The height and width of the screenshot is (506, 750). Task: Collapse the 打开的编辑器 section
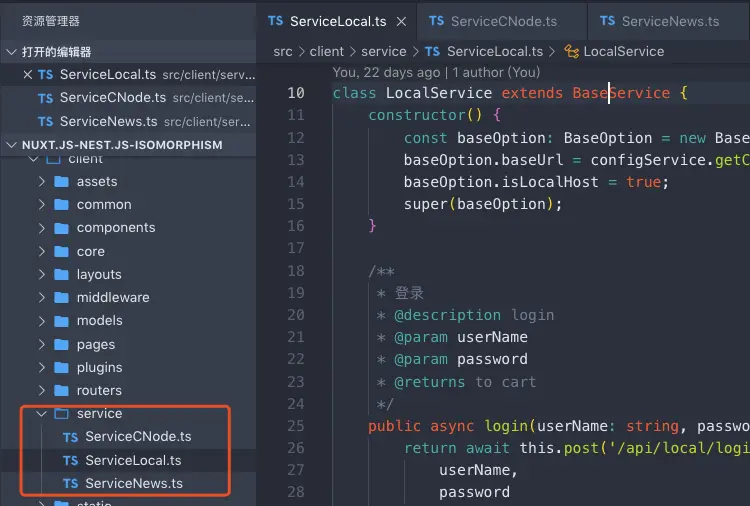point(11,52)
